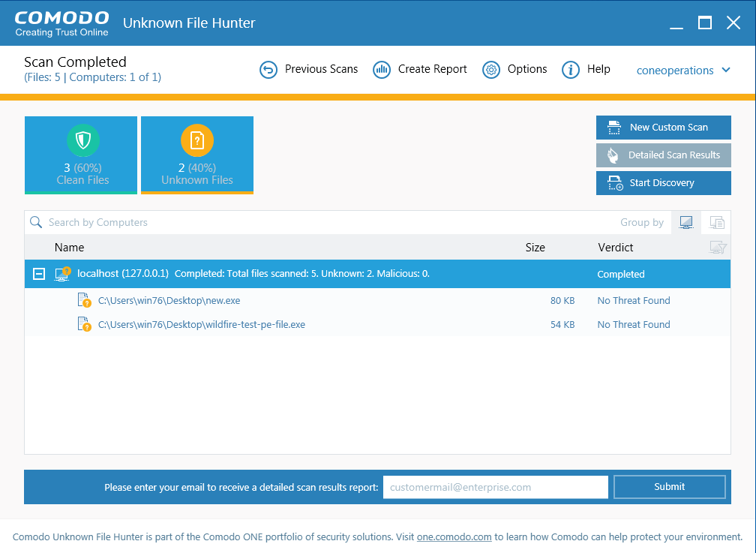This screenshot has width=756, height=553.
Task: Select the Options menu label
Action: (x=527, y=69)
